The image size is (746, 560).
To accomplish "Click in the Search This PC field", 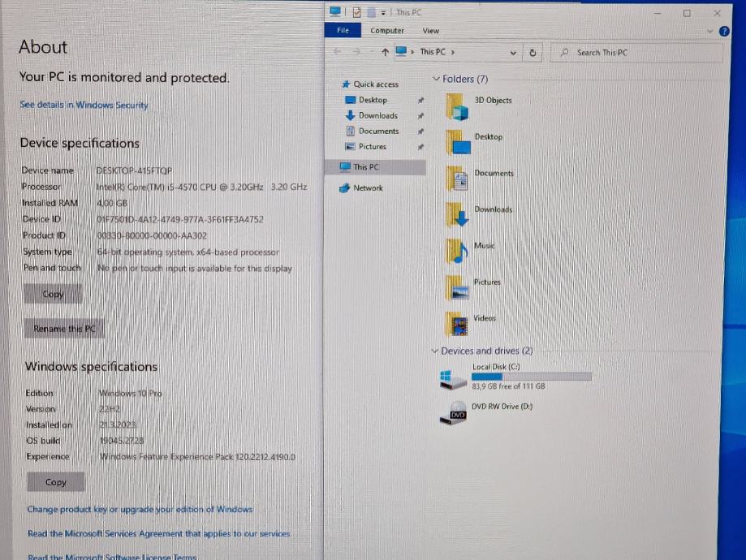I will 636,52.
